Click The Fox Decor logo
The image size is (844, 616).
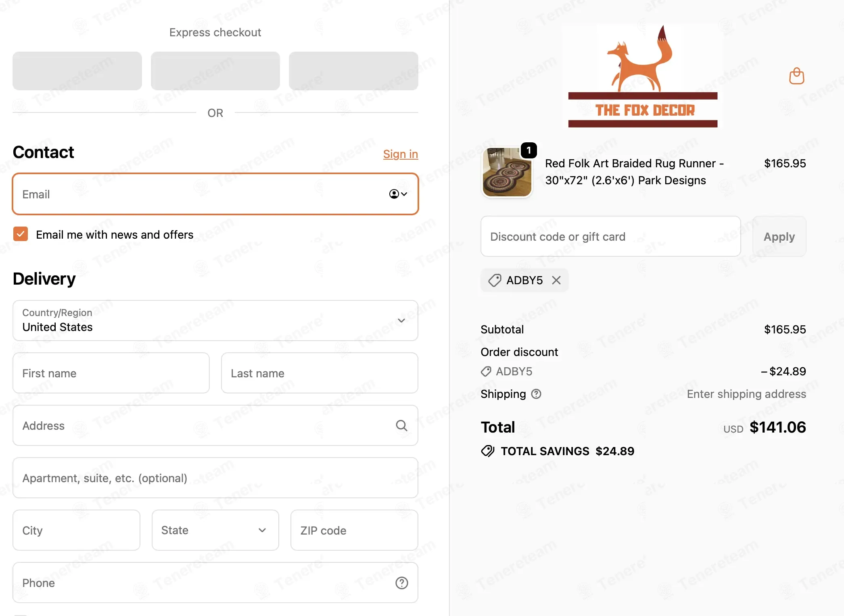pos(643,77)
